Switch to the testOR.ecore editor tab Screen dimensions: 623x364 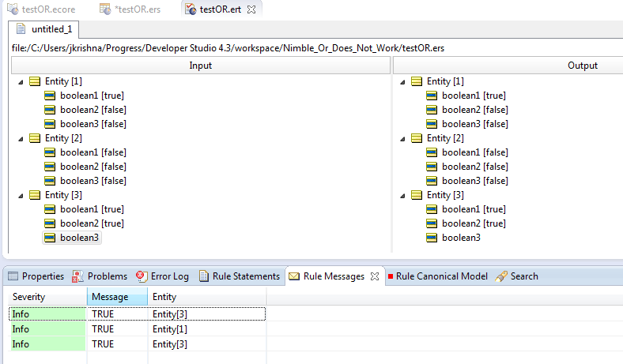click(x=41, y=9)
